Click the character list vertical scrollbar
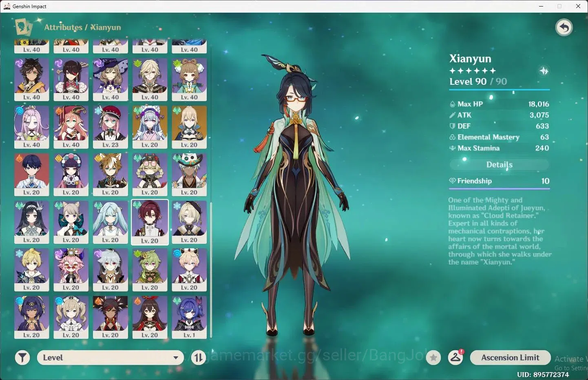This screenshot has width=588, height=380. coord(211,270)
